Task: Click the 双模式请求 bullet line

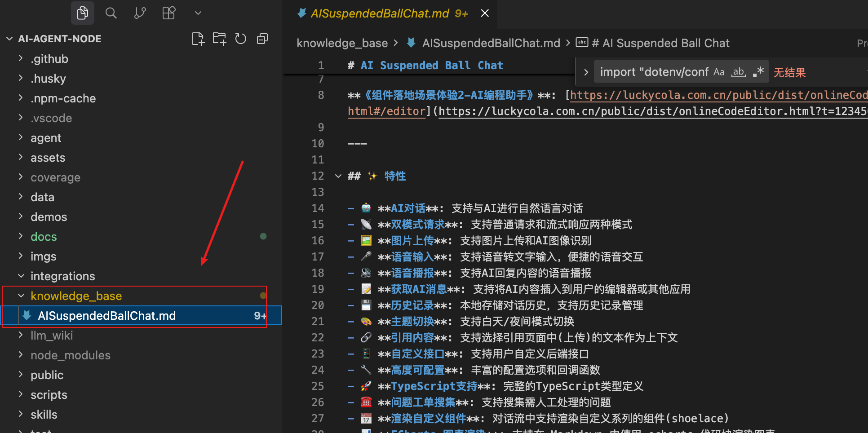Action: [x=490, y=225]
